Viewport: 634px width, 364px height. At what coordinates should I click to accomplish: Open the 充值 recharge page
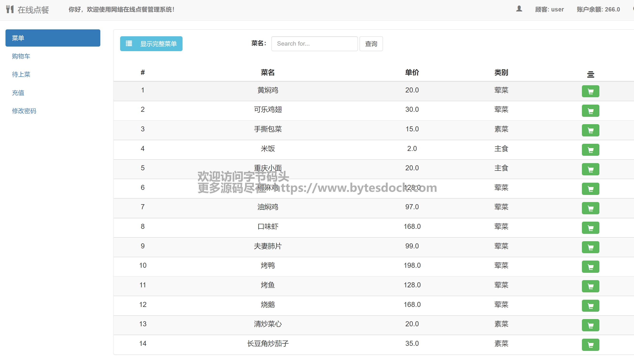(x=18, y=93)
